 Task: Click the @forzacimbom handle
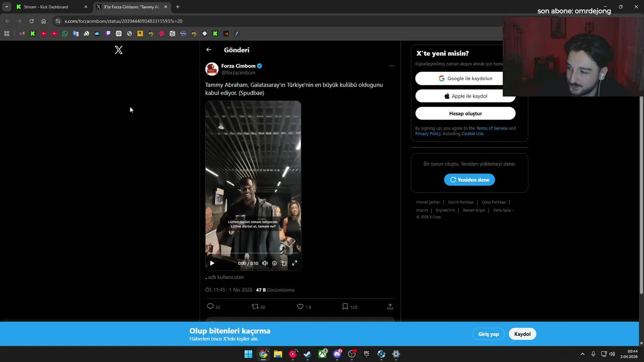238,73
